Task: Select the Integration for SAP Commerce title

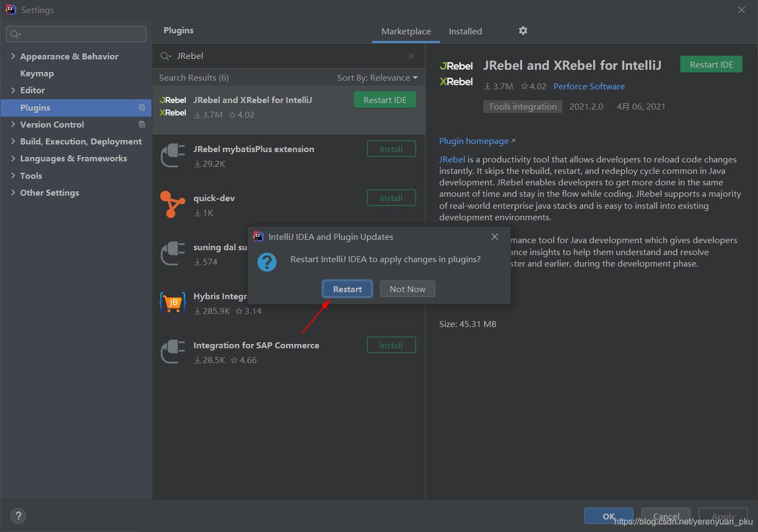Action: click(256, 345)
